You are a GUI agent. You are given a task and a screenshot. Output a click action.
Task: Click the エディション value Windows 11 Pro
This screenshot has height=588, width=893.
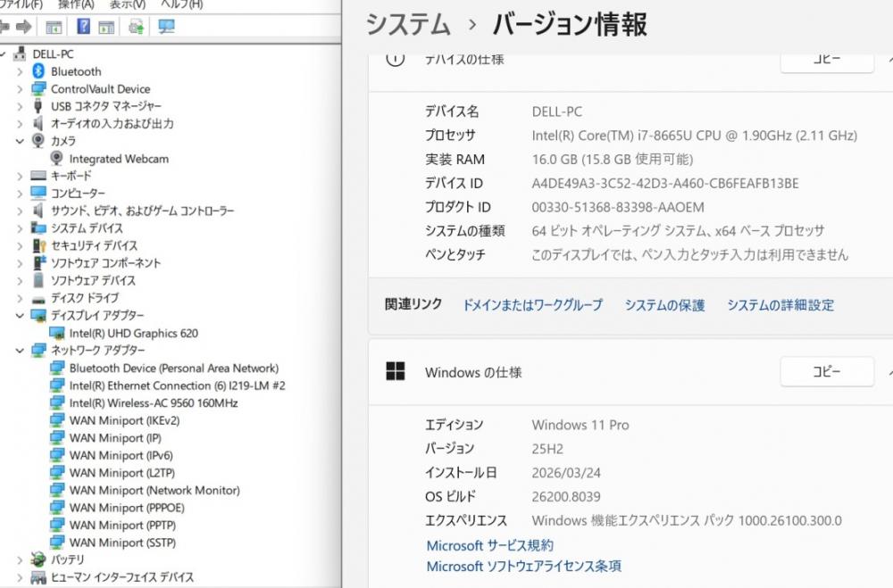580,426
